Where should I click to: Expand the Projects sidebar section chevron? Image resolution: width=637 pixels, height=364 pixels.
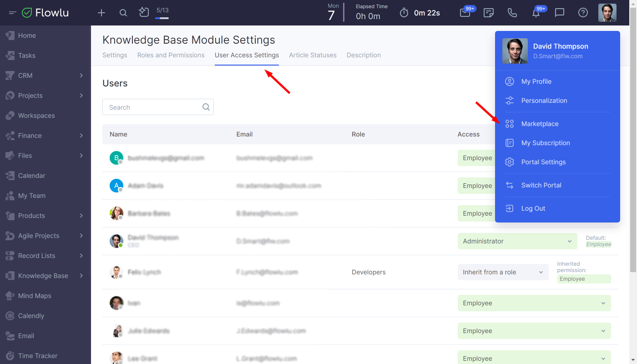coord(81,96)
